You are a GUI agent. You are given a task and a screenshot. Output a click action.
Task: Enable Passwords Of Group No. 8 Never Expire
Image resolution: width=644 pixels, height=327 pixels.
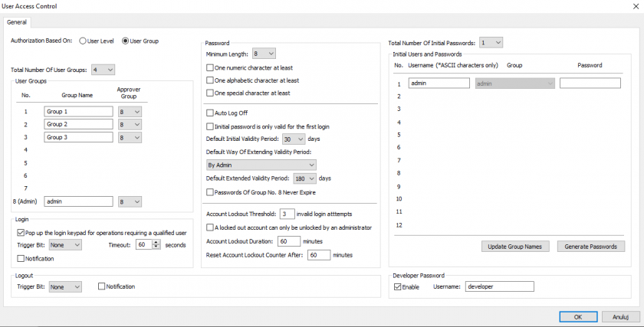pos(211,191)
